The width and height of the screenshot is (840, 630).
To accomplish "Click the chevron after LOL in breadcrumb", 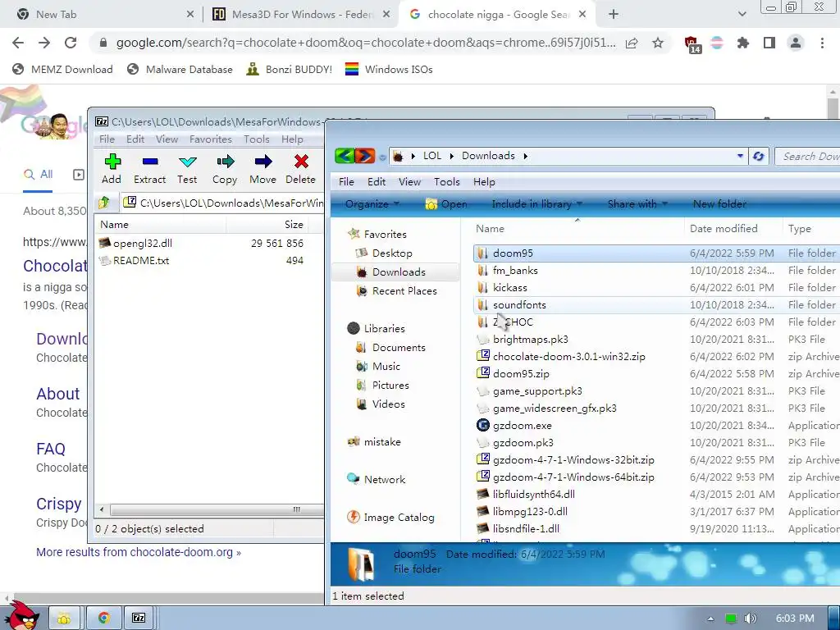I will [x=452, y=156].
